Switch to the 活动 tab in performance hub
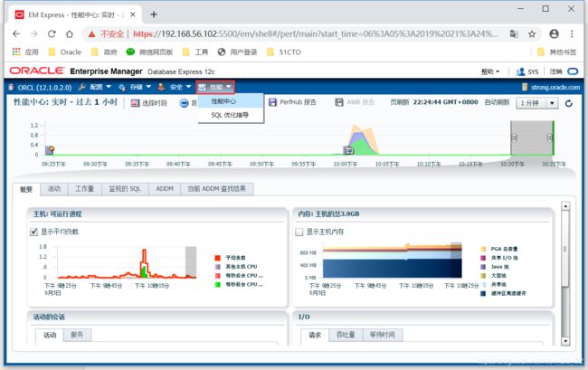Image resolution: width=588 pixels, height=370 pixels. (54, 188)
